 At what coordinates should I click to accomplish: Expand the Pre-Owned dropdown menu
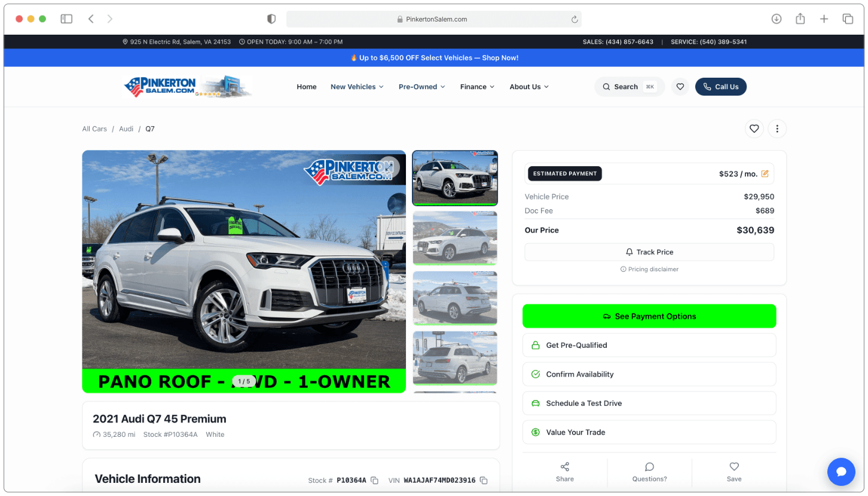422,87
